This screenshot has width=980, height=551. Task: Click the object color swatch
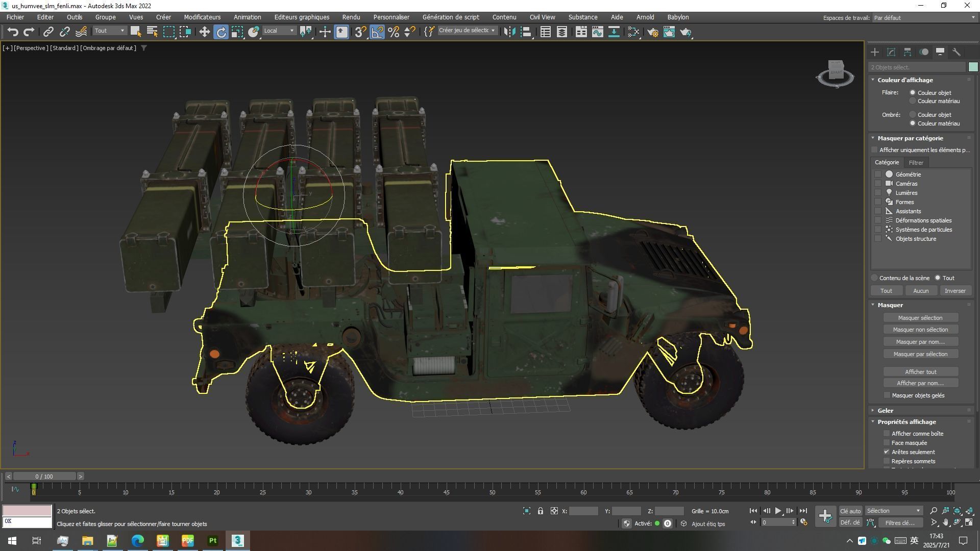[973, 67]
